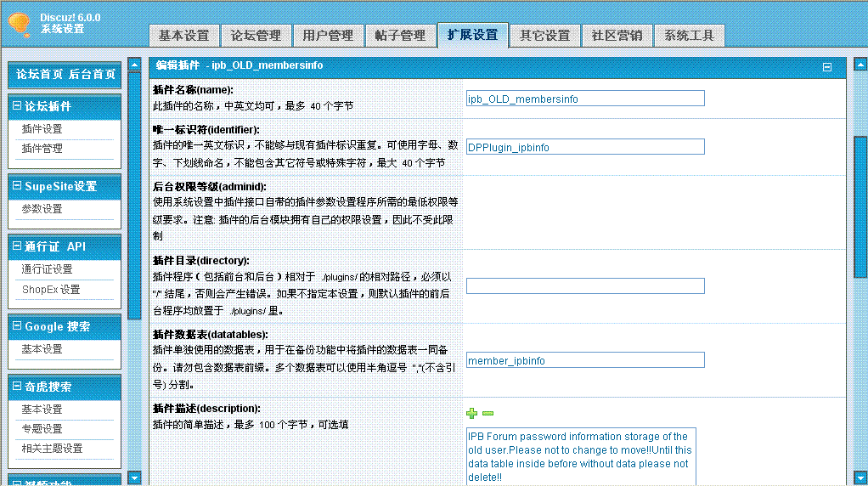Collapse the 奇虎搜索 sidebar section
Screen dimensions: 868x486
click(17, 386)
